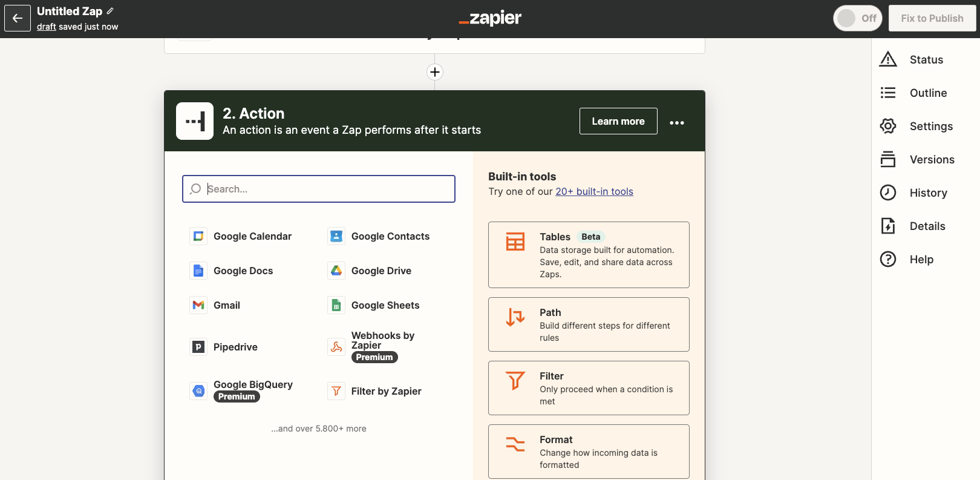Screen dimensions: 980x480
Task: Choose Google Contacts app label
Action: [390, 236]
